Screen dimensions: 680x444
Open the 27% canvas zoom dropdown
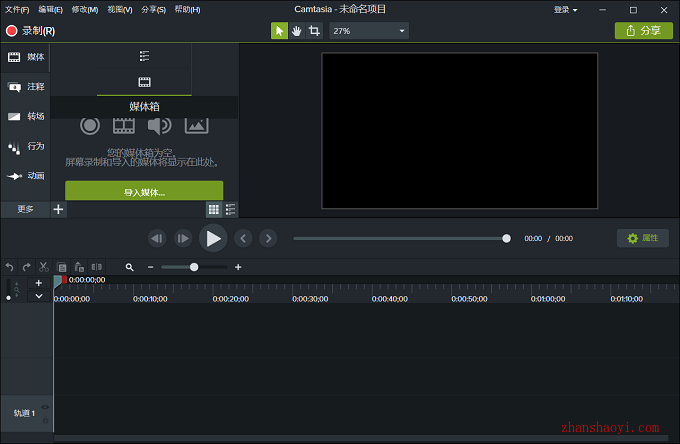(369, 31)
